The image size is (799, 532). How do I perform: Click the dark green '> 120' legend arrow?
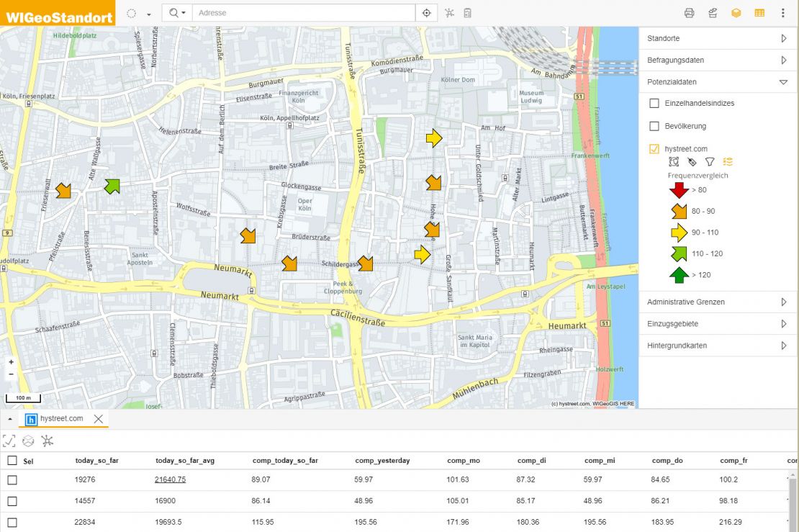(x=680, y=275)
